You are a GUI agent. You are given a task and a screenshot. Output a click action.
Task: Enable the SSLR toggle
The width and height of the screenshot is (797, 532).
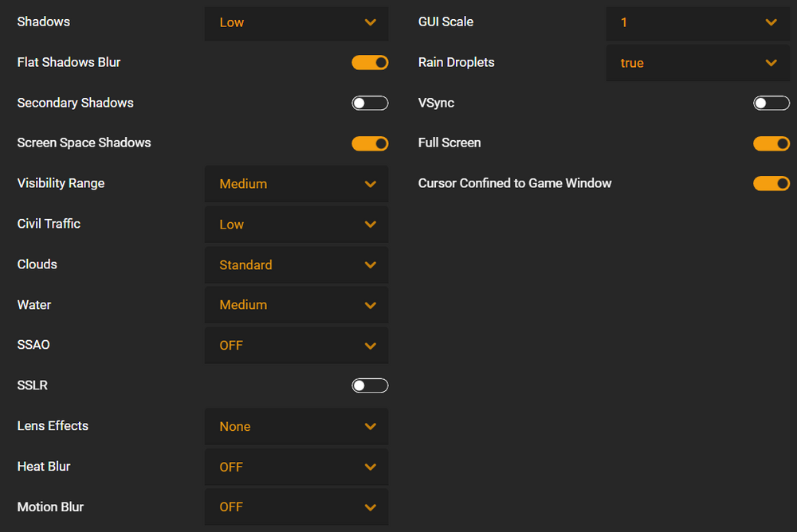(370, 385)
